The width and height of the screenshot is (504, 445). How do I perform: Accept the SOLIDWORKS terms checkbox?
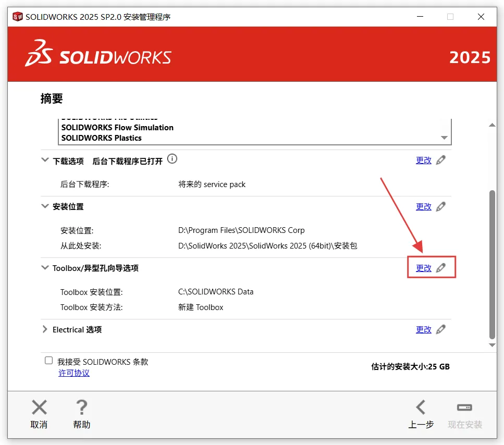[x=48, y=360]
